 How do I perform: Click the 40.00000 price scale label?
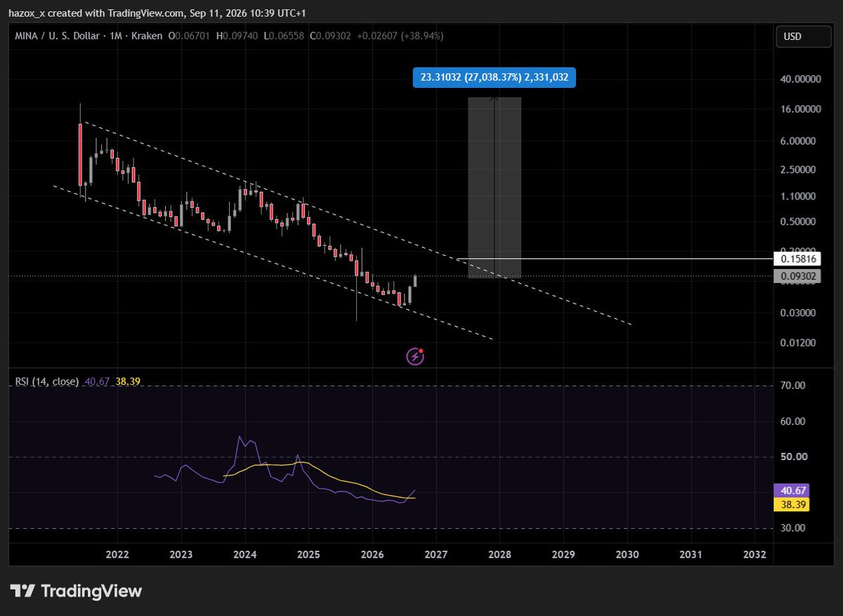[801, 79]
